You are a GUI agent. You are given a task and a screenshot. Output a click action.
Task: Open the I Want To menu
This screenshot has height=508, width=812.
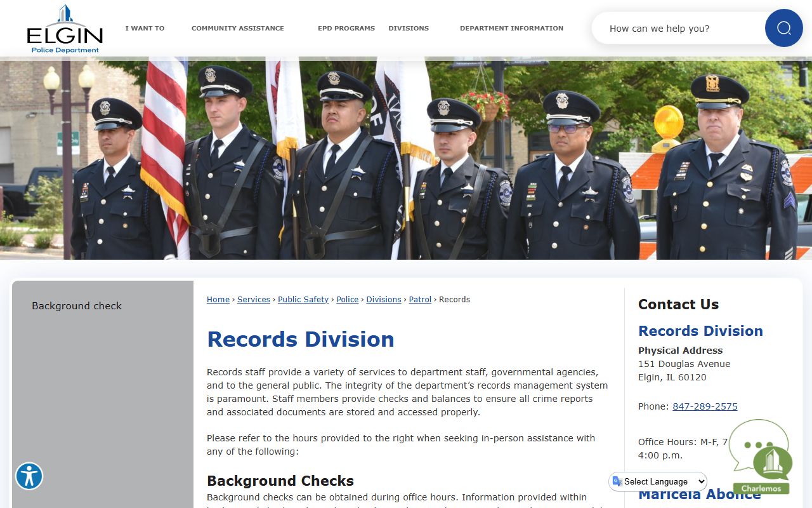[145, 28]
